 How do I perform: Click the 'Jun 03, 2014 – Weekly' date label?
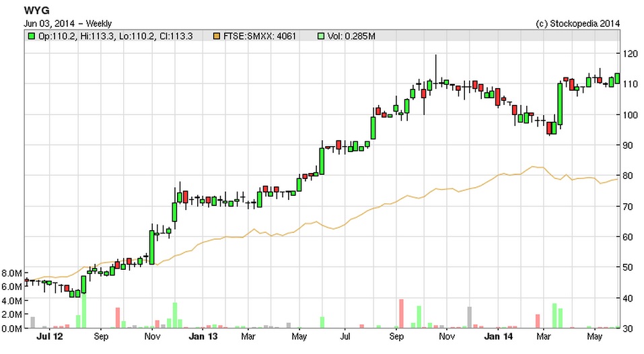click(67, 24)
